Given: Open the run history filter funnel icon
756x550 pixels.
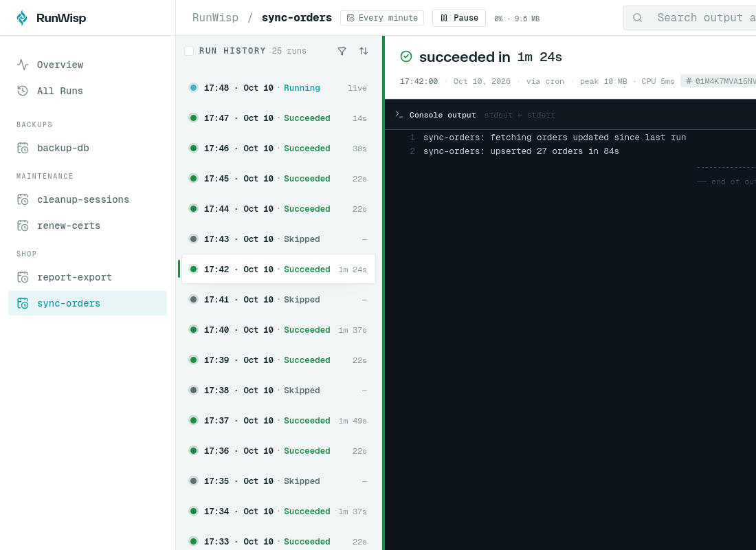Looking at the screenshot, I should coord(342,51).
